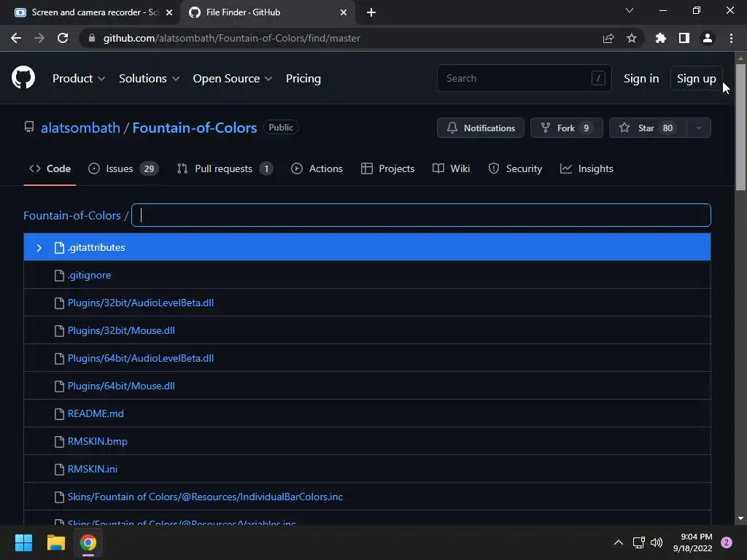The image size is (747, 560).
Task: Open the Chrome profile icon
Action: pos(708,38)
